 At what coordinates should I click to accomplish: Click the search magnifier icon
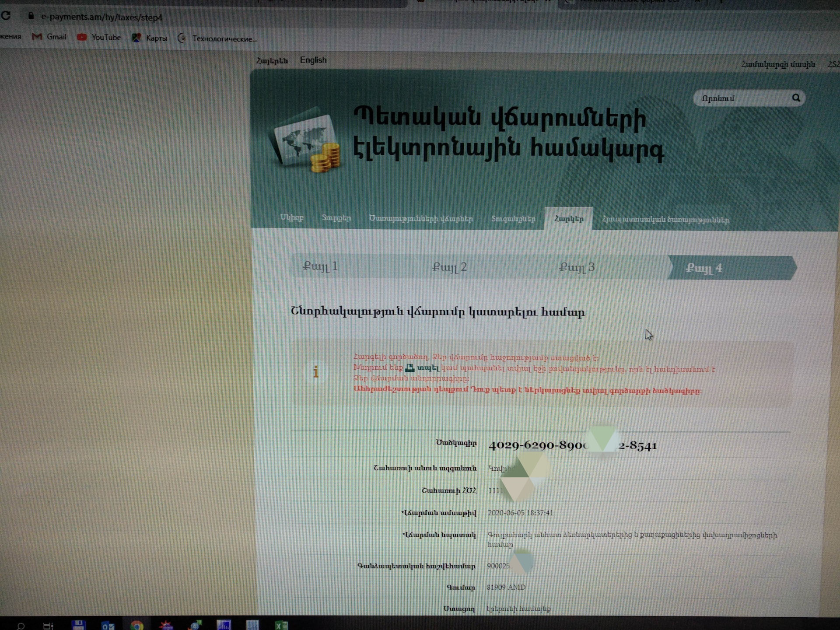796,98
